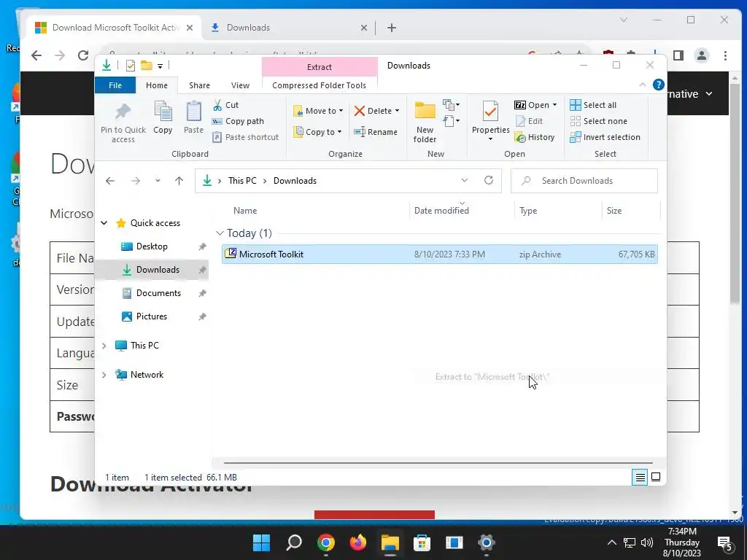Select Pictures in navigation pane
Image resolution: width=747 pixels, height=560 pixels.
coord(152,316)
